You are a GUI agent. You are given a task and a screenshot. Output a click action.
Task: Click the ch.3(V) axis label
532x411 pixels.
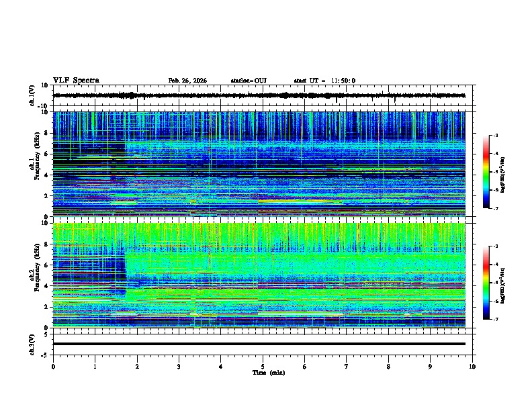point(32,345)
